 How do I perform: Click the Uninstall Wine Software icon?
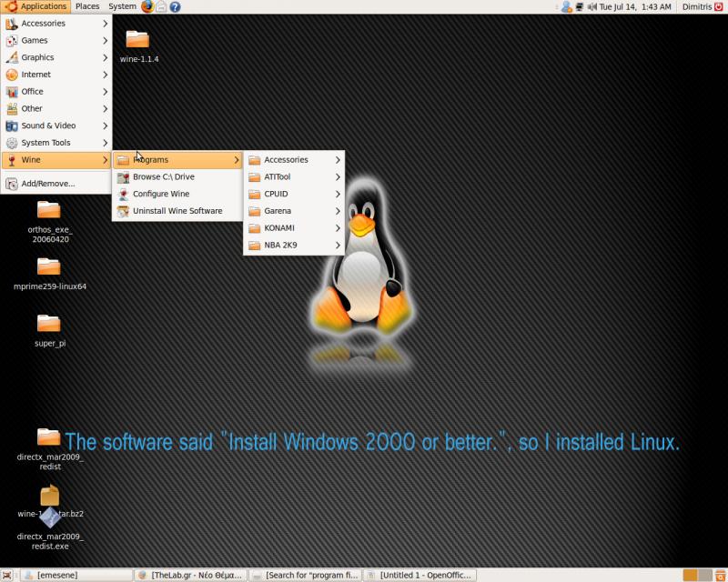tap(123, 211)
